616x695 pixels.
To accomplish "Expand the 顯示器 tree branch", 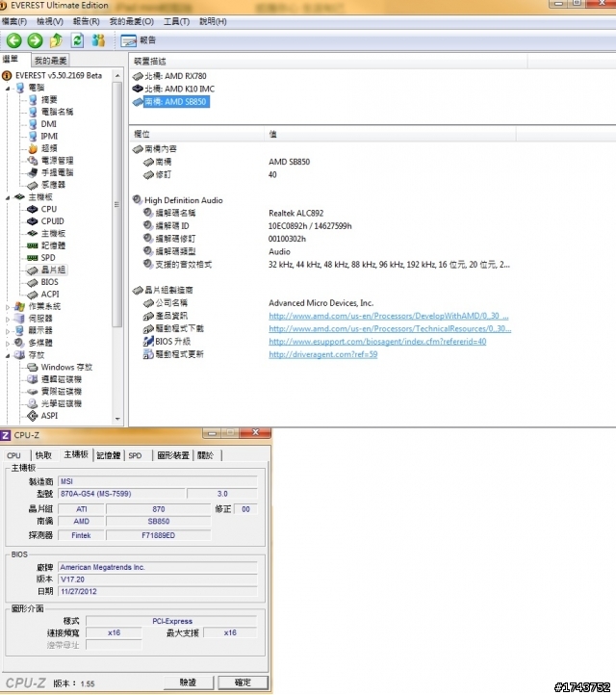I will (x=8, y=331).
